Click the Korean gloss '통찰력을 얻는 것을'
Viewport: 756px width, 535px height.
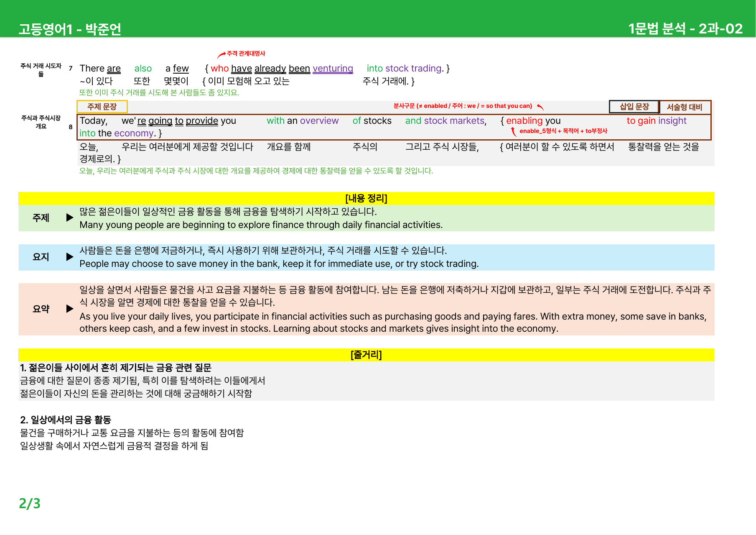[664, 147]
